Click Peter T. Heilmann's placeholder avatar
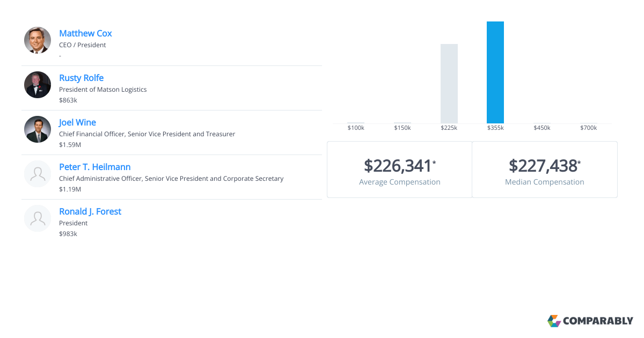644x338 pixels. 37,173
